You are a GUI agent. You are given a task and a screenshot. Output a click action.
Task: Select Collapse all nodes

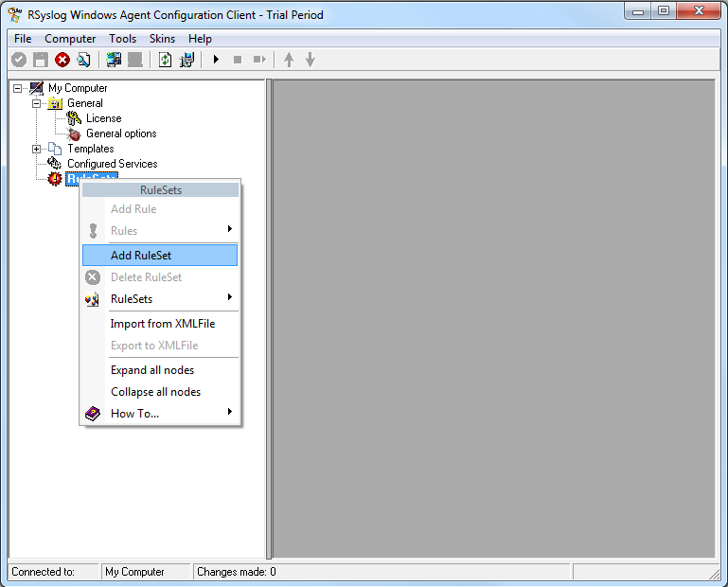(160, 392)
